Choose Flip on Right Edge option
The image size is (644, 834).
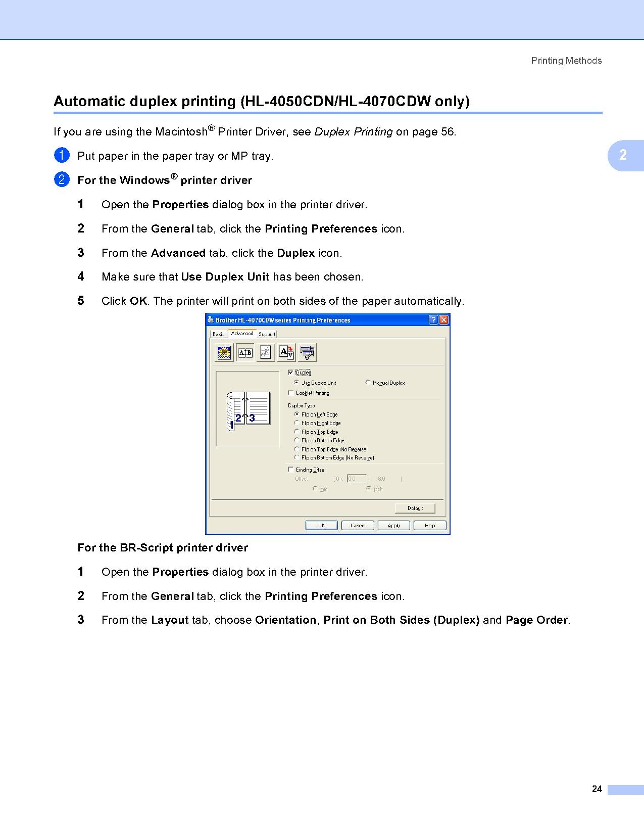(296, 423)
